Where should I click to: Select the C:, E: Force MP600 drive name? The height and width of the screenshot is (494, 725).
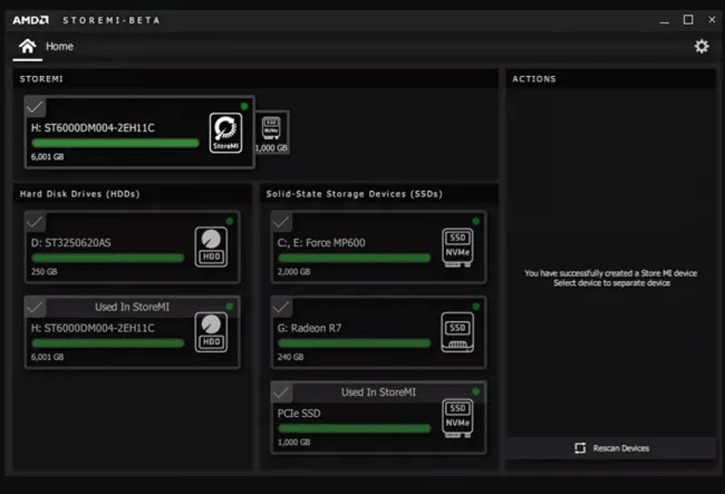pyautogui.click(x=321, y=243)
